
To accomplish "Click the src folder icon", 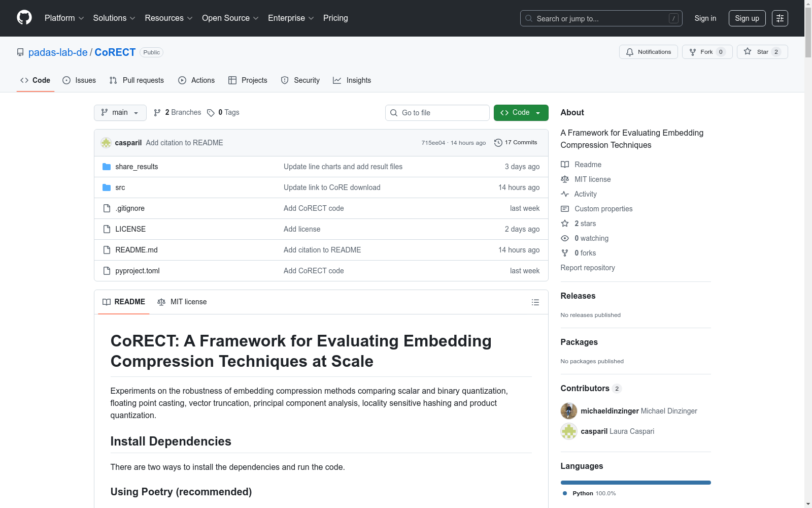I will tap(107, 187).
